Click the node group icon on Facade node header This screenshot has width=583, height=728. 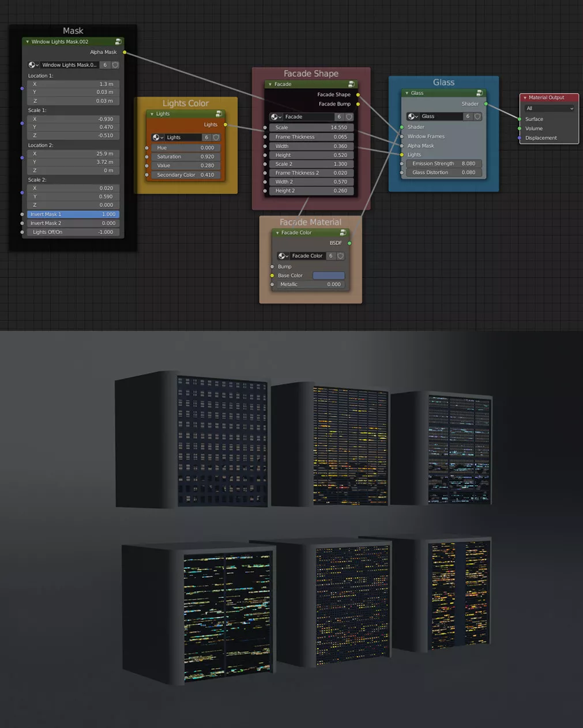click(x=351, y=84)
